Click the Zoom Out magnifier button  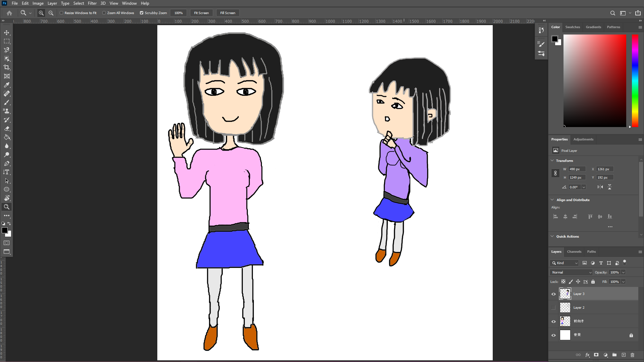[51, 13]
